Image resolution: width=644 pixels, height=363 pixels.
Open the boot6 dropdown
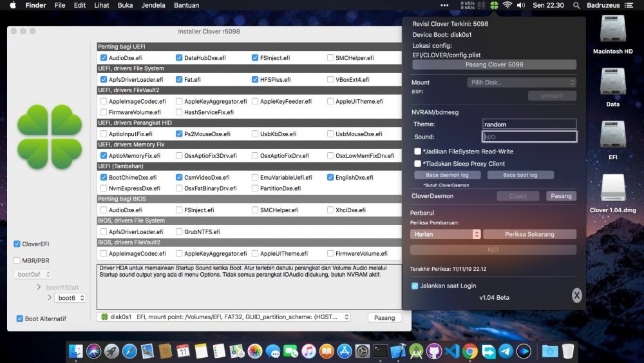pyautogui.click(x=70, y=298)
